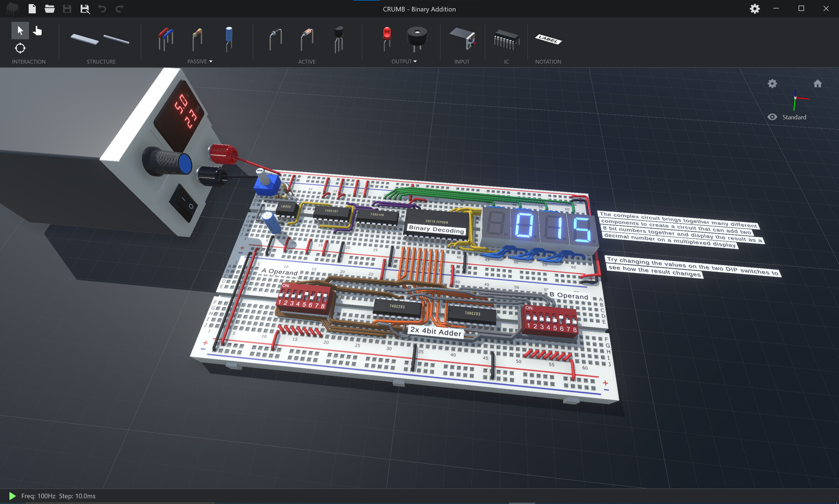Open the PASSIVE category dropdown
The image size is (839, 504).
(x=211, y=61)
